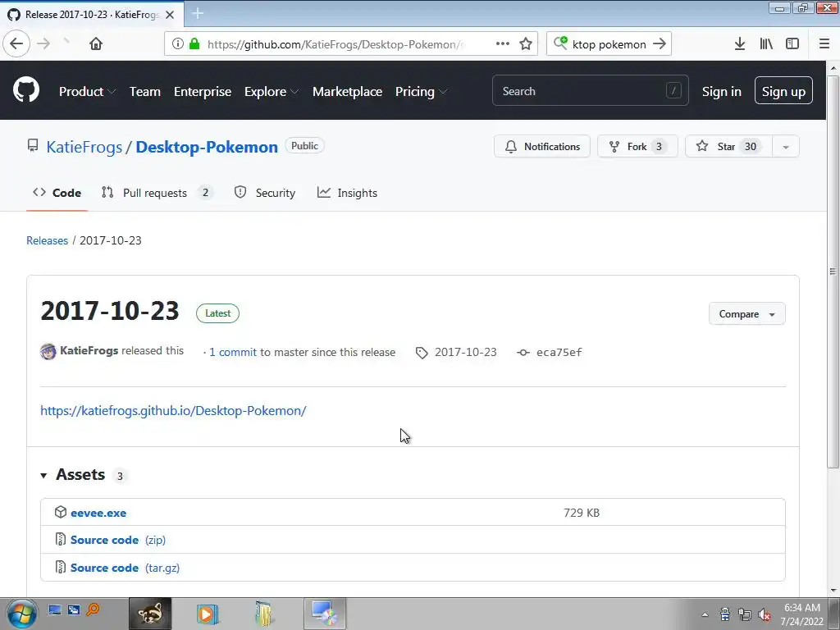Bookmark this page with the star icon
Image resolution: width=840 pixels, height=630 pixels.
point(526,44)
